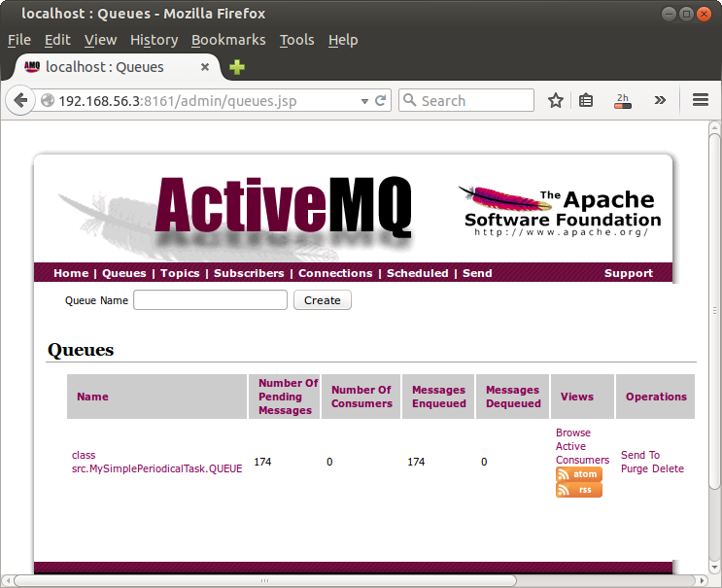Open the Queues navigation link
722x588 pixels.
[x=123, y=273]
